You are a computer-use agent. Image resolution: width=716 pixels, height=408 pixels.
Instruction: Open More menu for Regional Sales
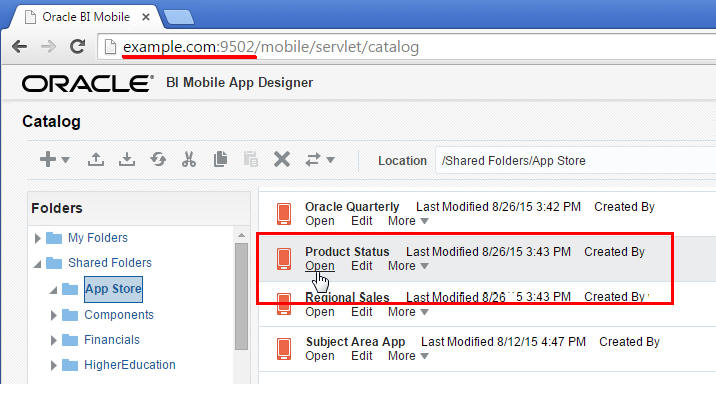pyautogui.click(x=408, y=312)
